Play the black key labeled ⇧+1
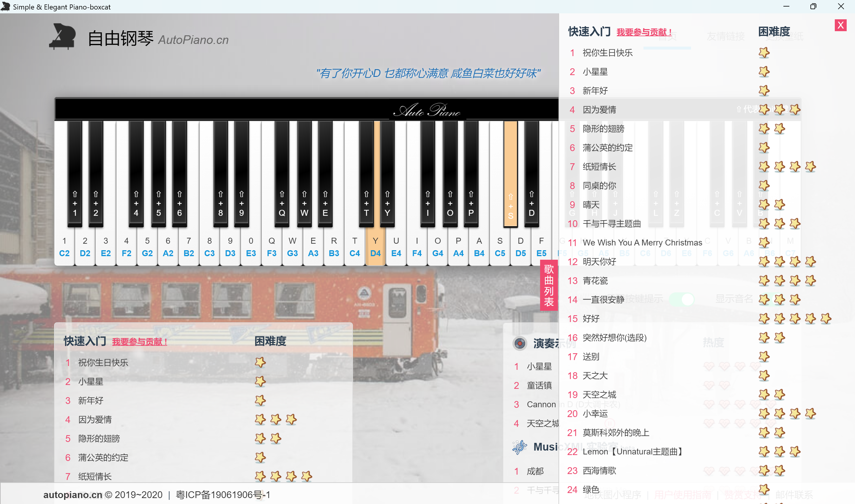The height and width of the screenshot is (504, 855). click(x=75, y=174)
